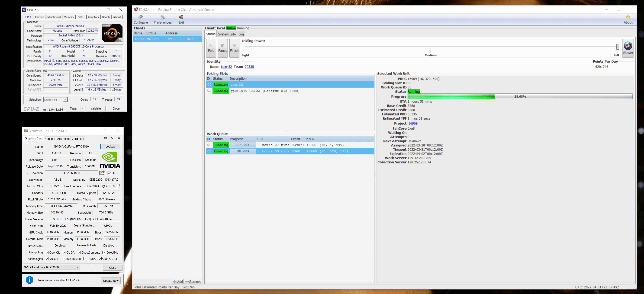Image resolution: width=644 pixels, height=294 pixels.
Task: Open GPU-Z hamburger menu icon
Action: tap(119, 138)
